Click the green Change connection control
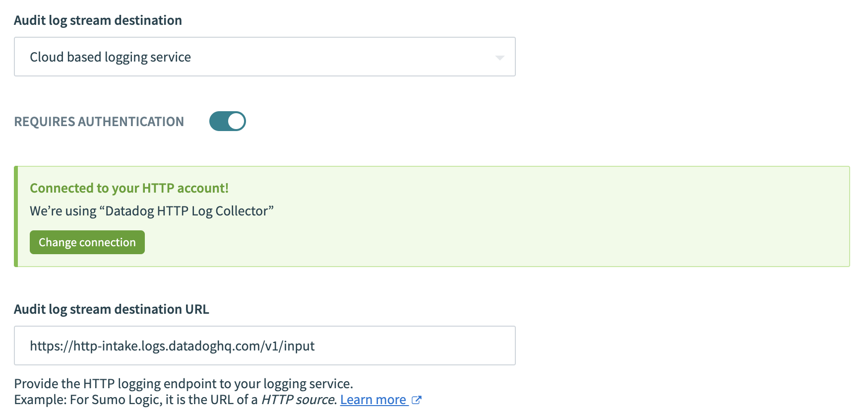The height and width of the screenshot is (418, 868). click(87, 242)
